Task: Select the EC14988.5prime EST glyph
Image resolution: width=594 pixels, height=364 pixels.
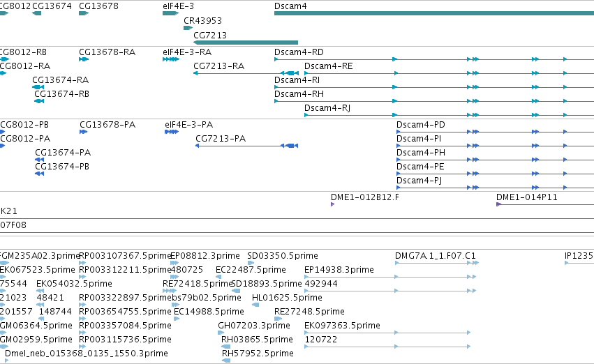Action: (177, 319)
